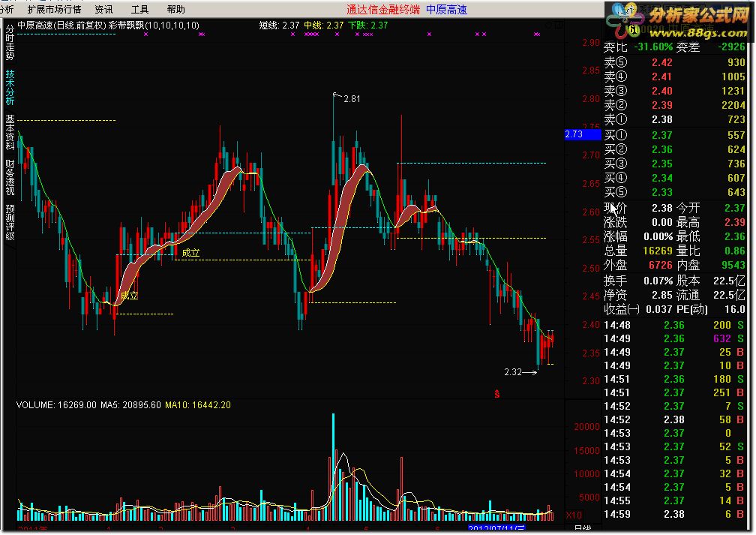Click the blue date marker on time axis
This screenshot has height=535, width=756.
click(x=496, y=528)
